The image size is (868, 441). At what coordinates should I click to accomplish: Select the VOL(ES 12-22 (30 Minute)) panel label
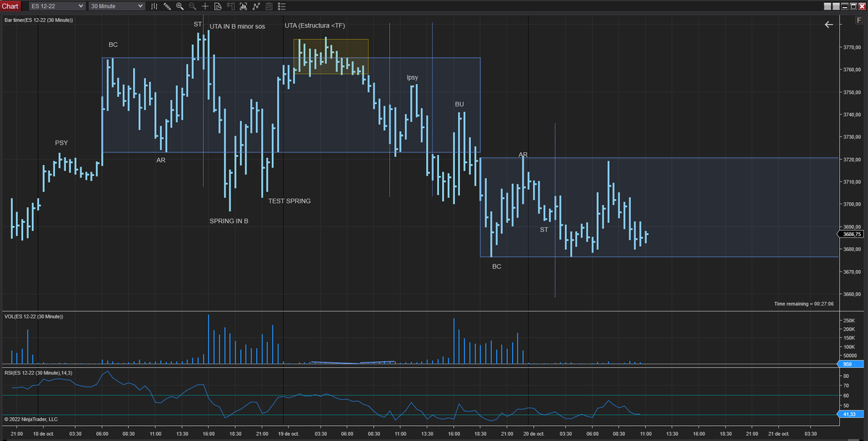(x=33, y=316)
